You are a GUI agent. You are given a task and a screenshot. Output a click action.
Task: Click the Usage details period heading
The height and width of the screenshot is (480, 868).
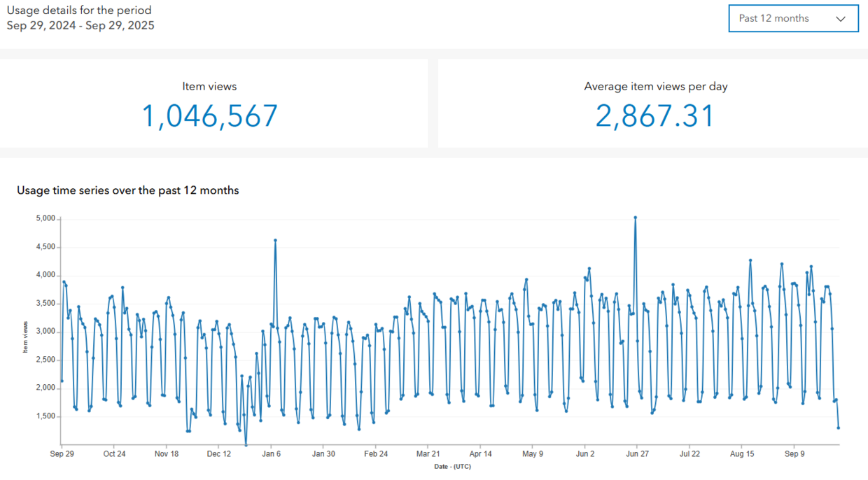[79, 10]
